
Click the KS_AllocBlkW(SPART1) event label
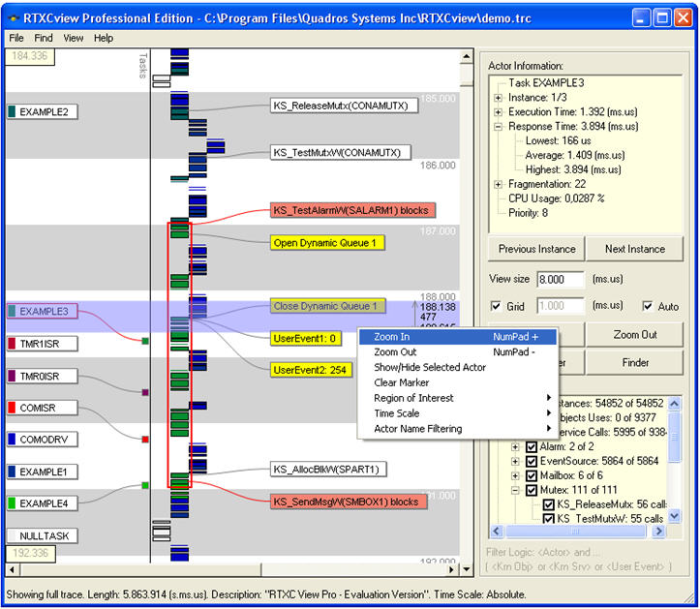(x=328, y=470)
